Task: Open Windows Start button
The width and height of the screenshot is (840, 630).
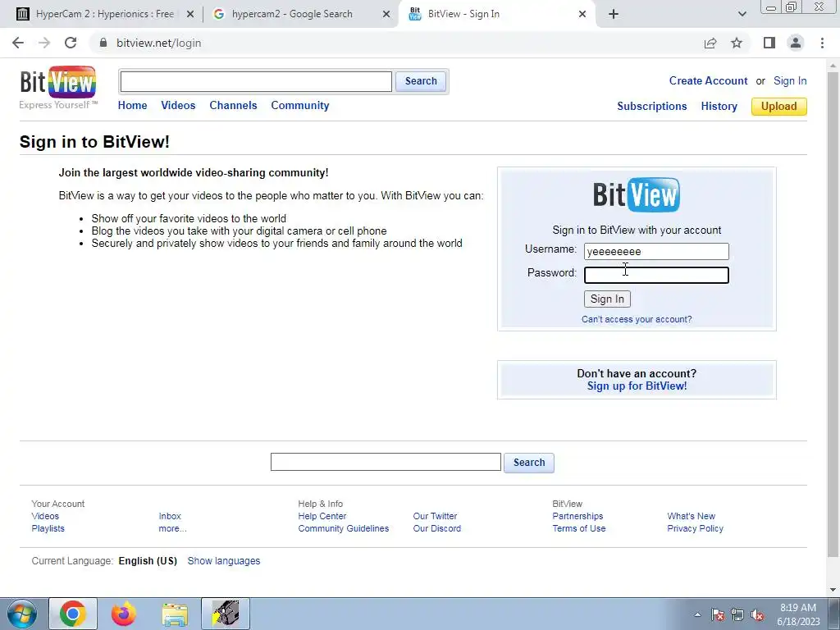Action: pos(22,614)
